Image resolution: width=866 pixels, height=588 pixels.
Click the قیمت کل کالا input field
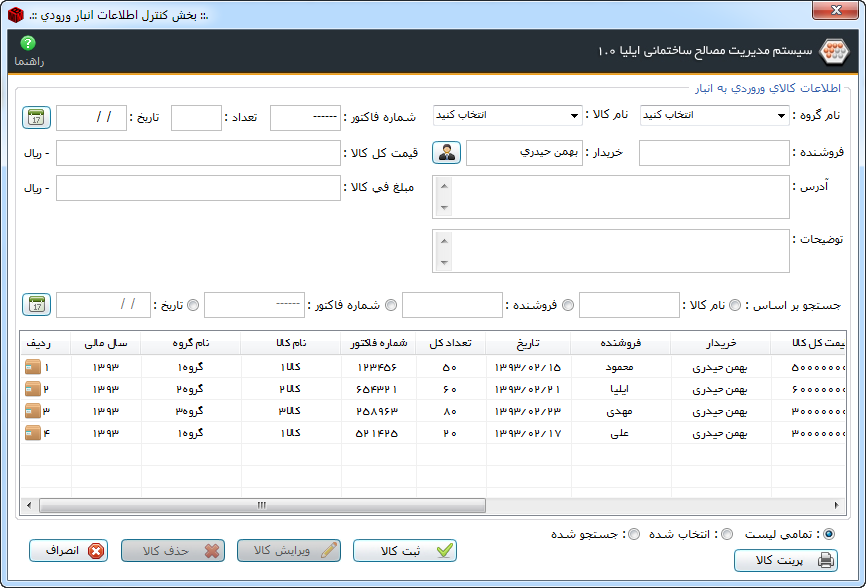197,153
